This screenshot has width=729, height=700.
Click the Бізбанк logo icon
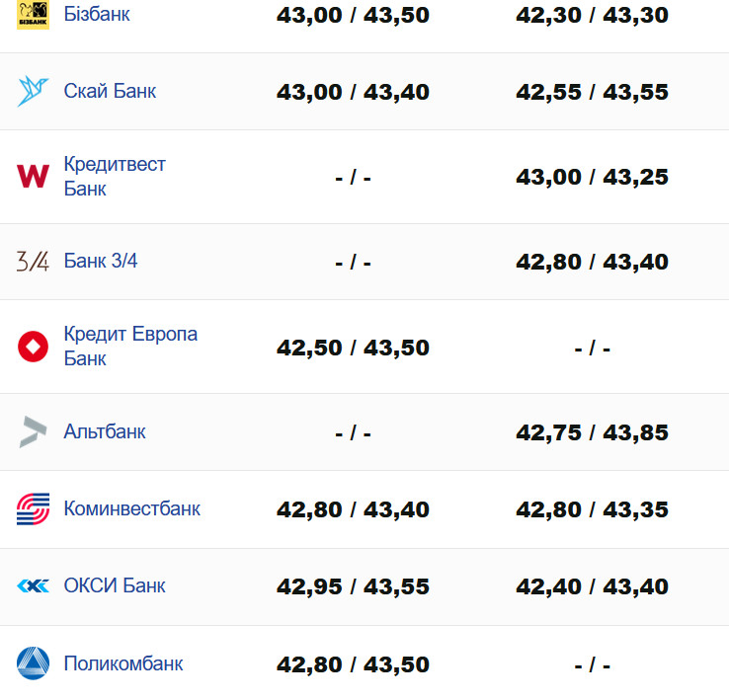(33, 15)
